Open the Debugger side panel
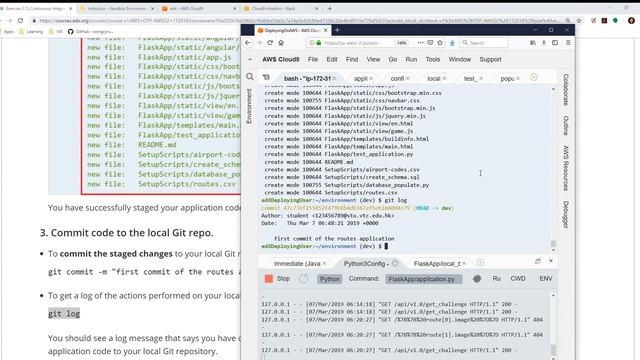 click(566, 214)
